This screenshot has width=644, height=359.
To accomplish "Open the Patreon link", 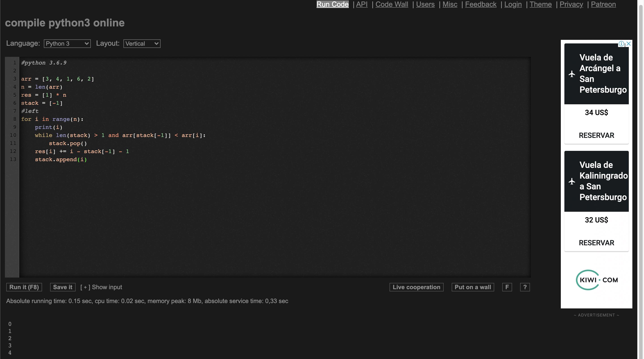I will click(603, 4).
